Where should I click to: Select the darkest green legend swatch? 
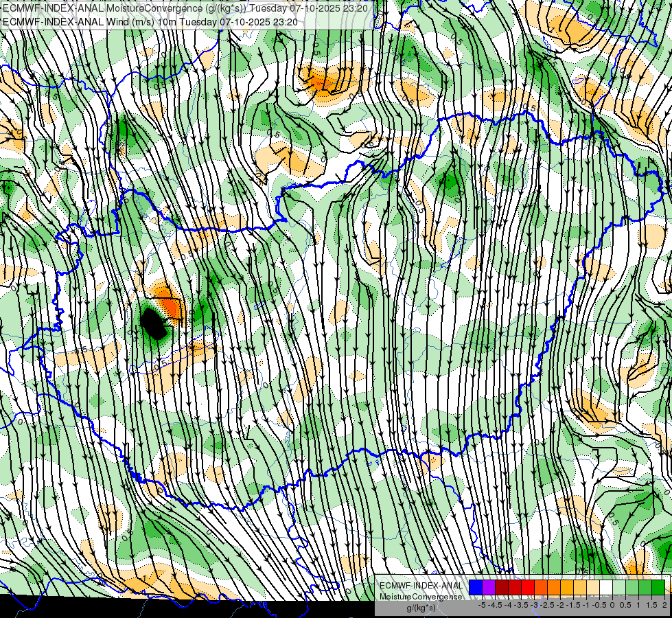pyautogui.click(x=658, y=588)
